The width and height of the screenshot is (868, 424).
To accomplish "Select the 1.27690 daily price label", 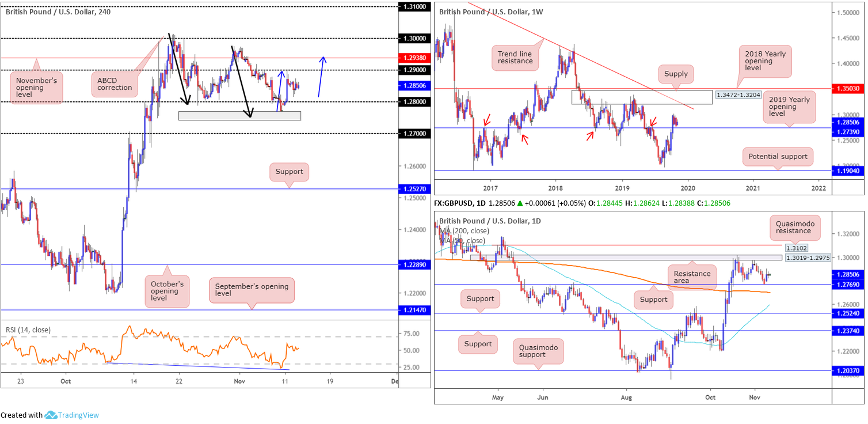I will point(848,284).
